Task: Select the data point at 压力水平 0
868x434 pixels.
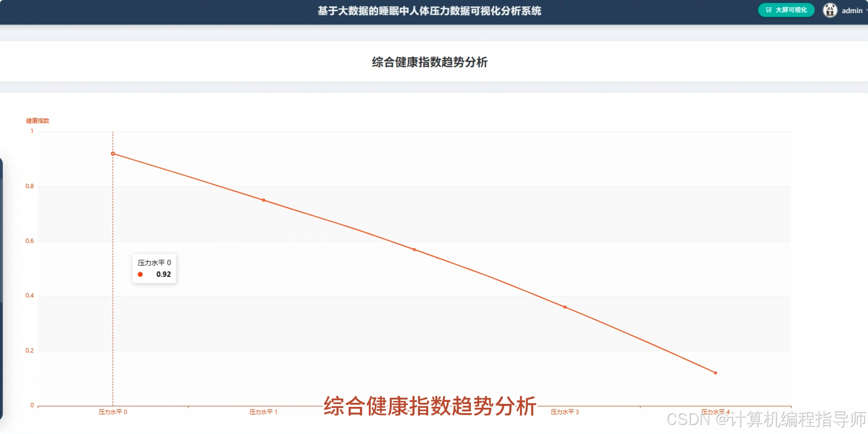Action: pos(113,153)
